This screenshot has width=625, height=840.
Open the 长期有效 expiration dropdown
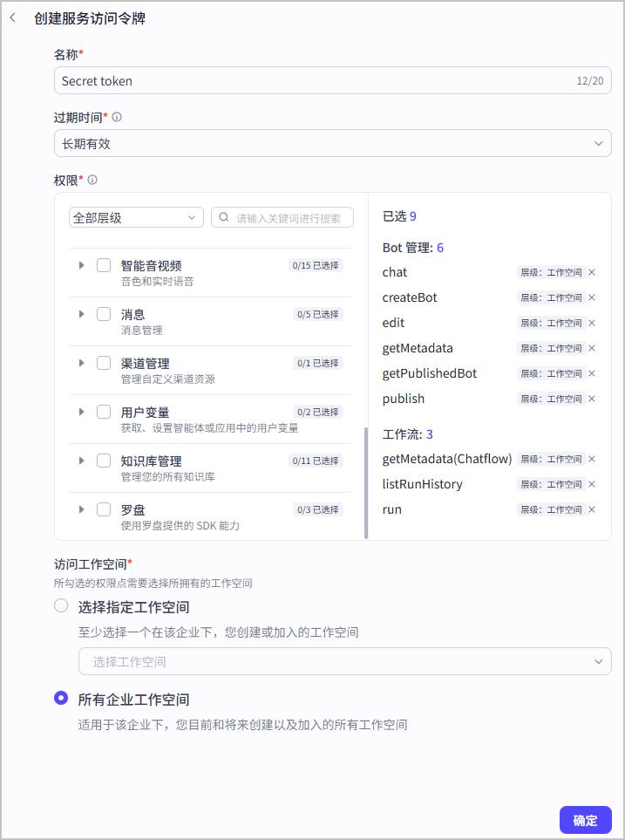click(333, 143)
